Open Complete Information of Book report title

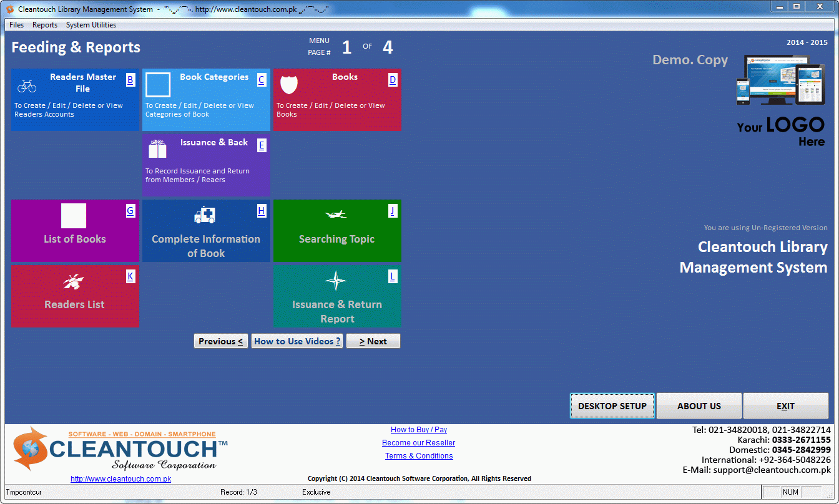[206, 246]
